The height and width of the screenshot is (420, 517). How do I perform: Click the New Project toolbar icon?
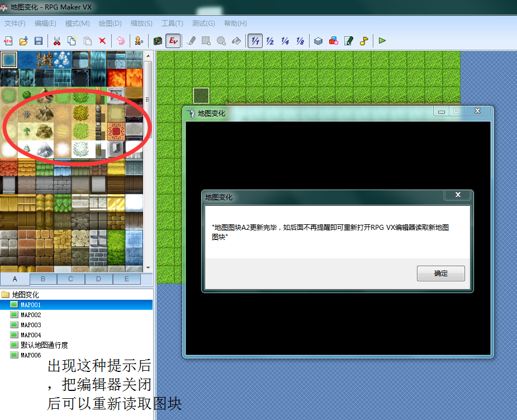[8, 41]
